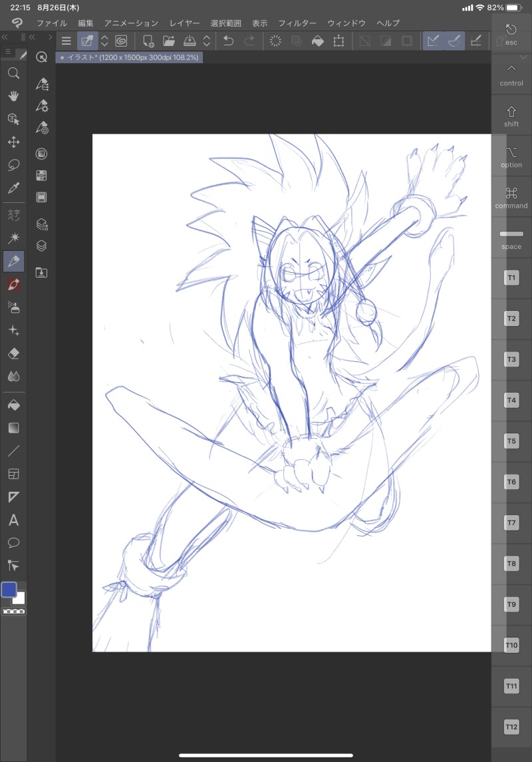Open the レイヤー menu
Image resolution: width=532 pixels, height=762 pixels.
pos(184,23)
